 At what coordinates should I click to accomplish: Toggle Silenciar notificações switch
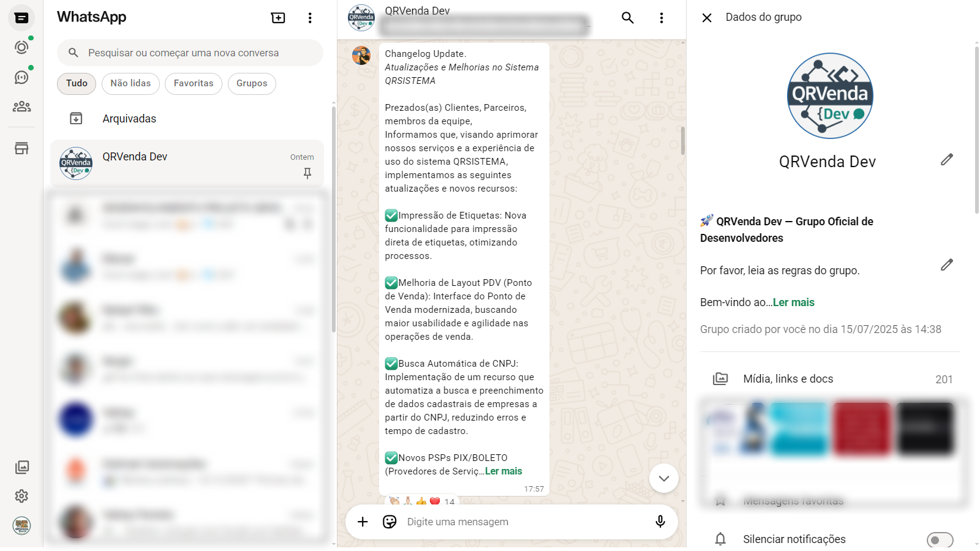click(x=940, y=539)
